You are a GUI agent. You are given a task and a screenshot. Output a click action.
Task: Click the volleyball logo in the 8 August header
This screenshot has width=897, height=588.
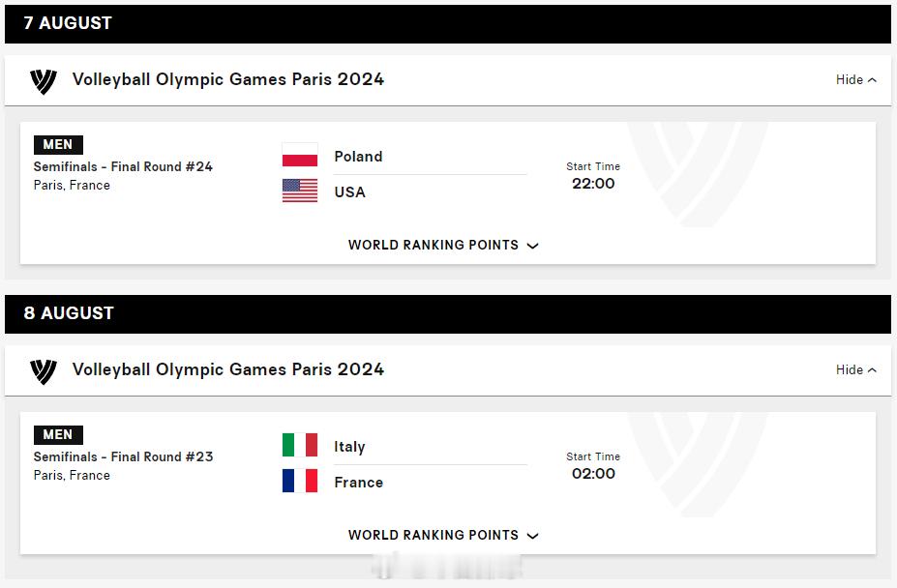pyautogui.click(x=44, y=371)
